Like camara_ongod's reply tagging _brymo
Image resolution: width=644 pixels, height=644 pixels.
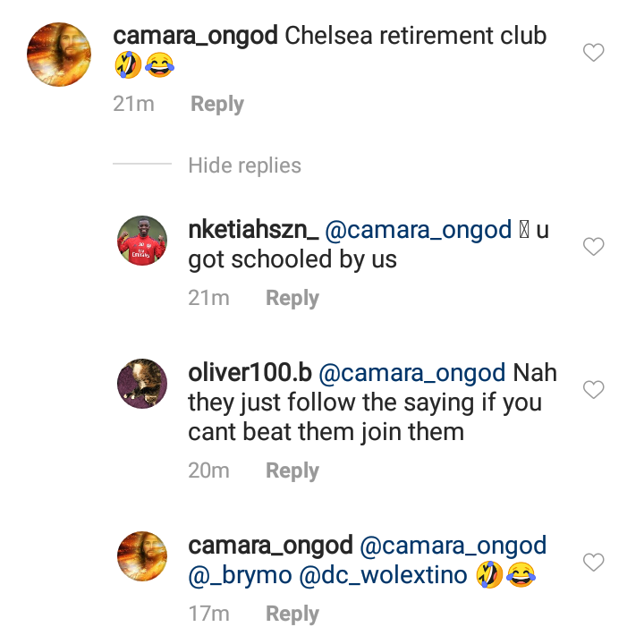pos(593,562)
